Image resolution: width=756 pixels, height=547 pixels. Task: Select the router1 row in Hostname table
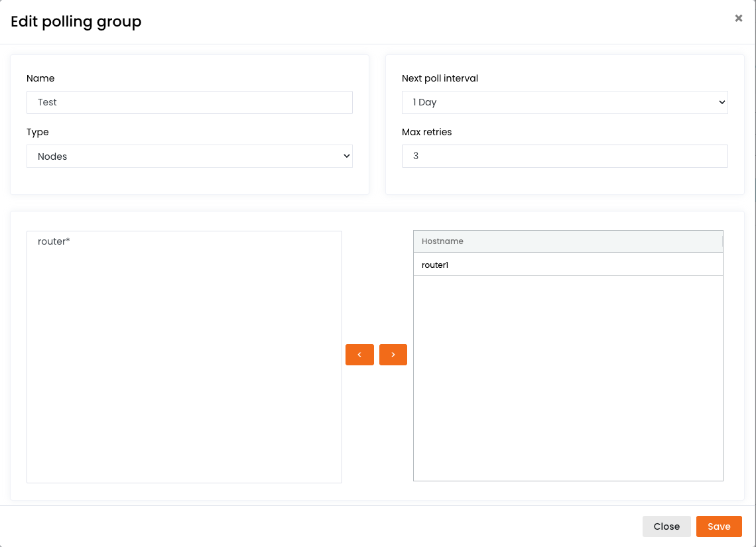pyautogui.click(x=567, y=265)
